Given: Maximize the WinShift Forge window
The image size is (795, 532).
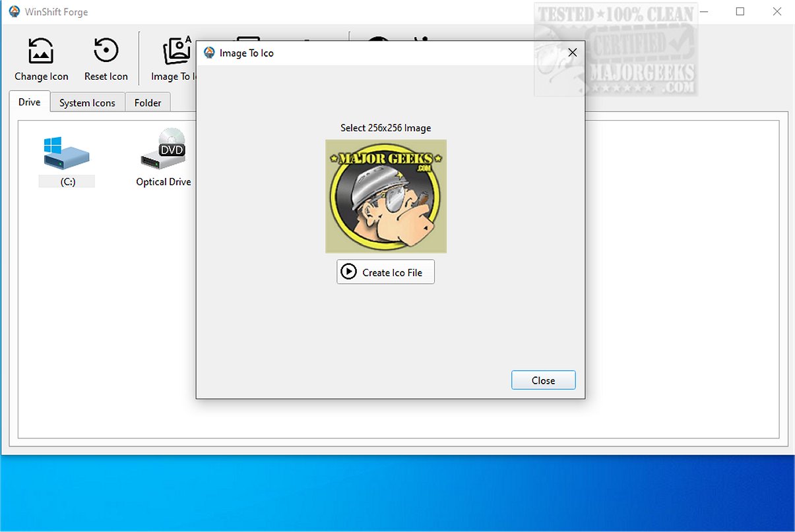Looking at the screenshot, I should [x=740, y=11].
